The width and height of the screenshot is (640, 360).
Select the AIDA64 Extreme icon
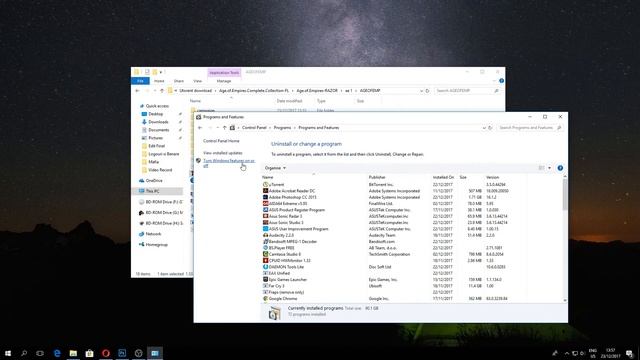tap(265, 203)
